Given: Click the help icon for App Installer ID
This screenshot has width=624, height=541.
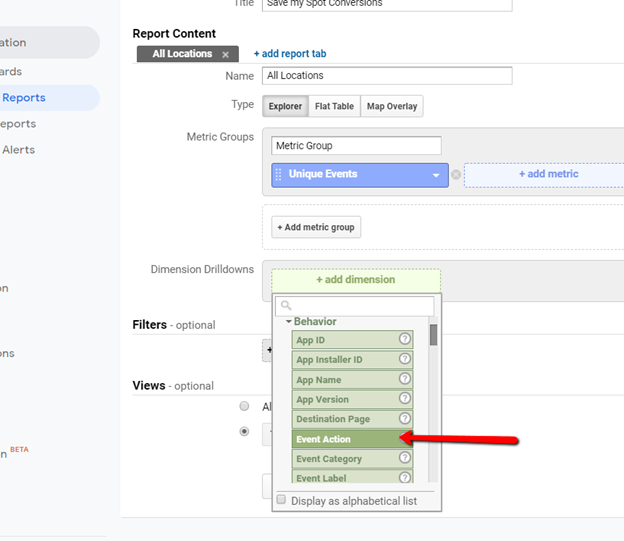Looking at the screenshot, I should coord(405,359).
